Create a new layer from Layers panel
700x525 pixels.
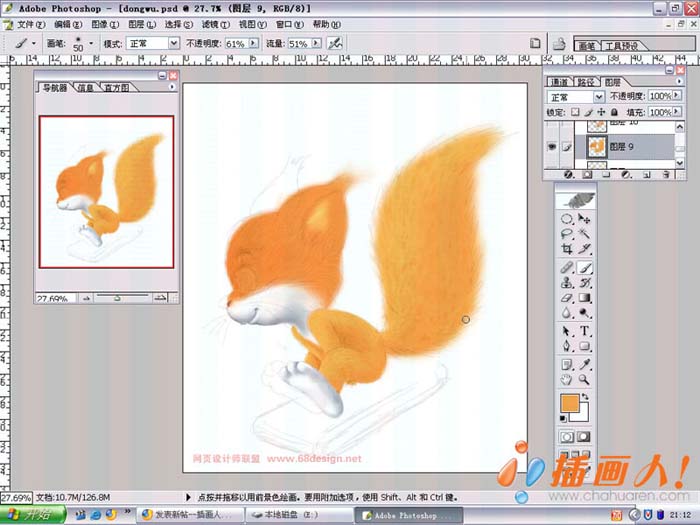(x=647, y=175)
